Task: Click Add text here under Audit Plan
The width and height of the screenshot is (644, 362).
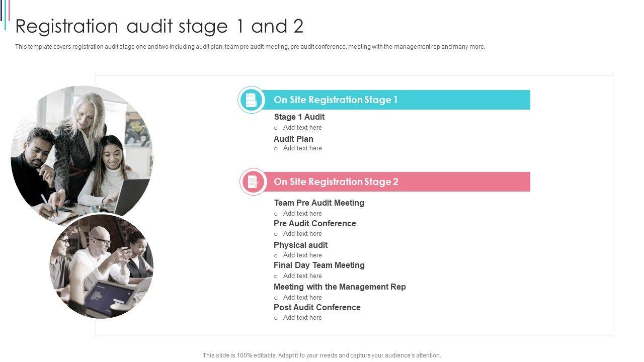Action: point(302,148)
